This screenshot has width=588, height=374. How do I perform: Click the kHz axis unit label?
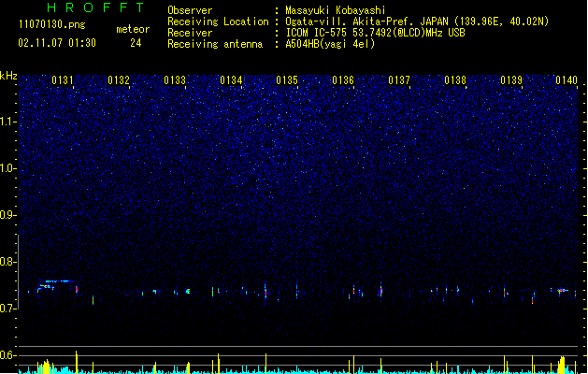point(8,76)
